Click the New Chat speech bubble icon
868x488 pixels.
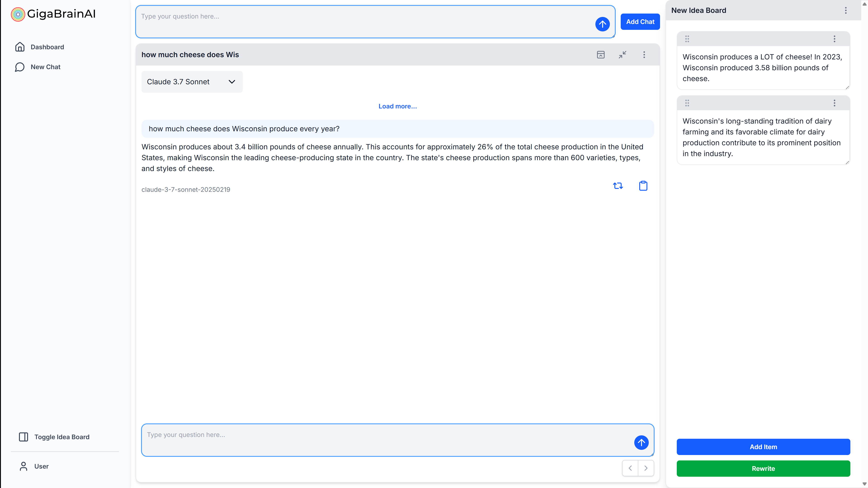coord(20,67)
